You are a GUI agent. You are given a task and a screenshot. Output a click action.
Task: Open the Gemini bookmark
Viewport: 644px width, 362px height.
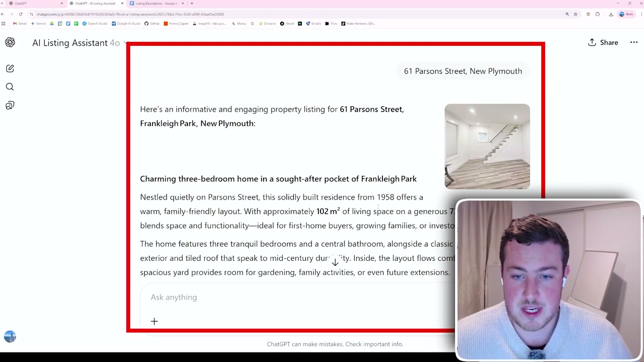tap(38, 24)
